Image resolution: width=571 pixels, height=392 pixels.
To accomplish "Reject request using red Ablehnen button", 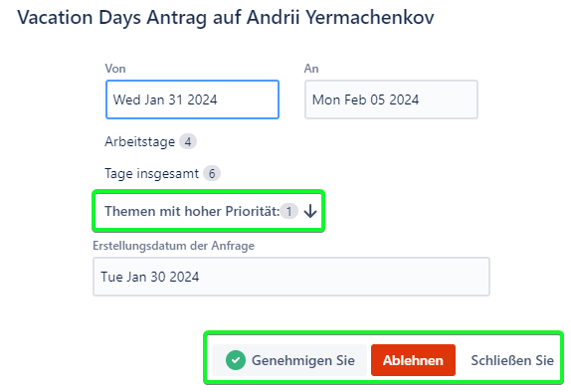I will click(413, 360).
